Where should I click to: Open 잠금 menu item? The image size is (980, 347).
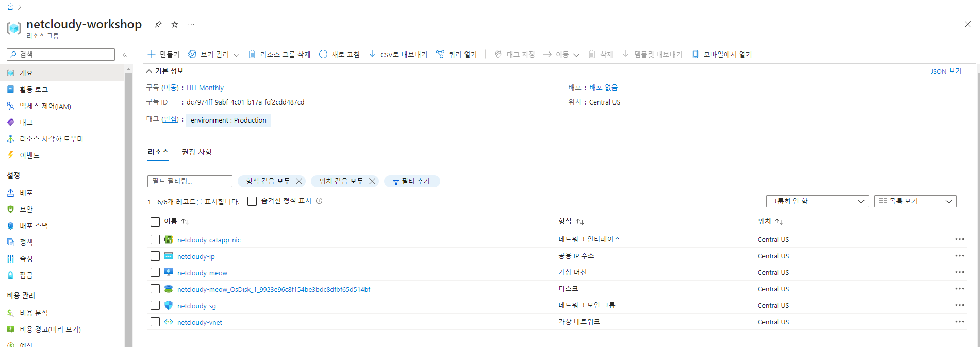click(62, 275)
